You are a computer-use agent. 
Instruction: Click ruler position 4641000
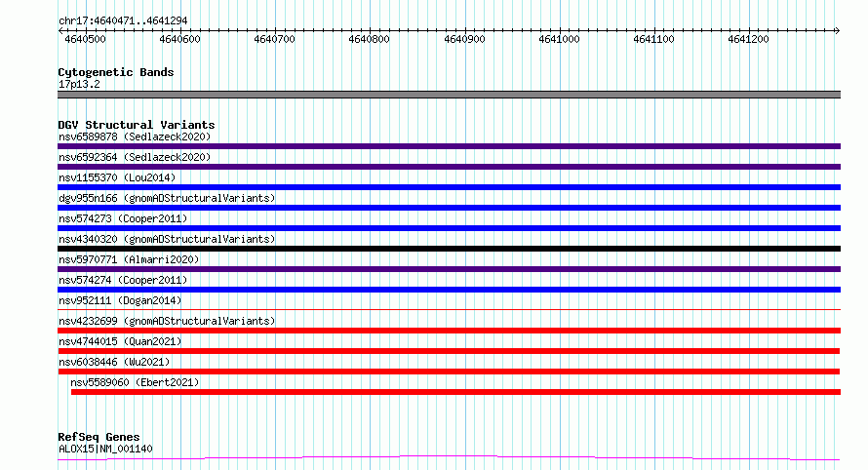click(559, 39)
